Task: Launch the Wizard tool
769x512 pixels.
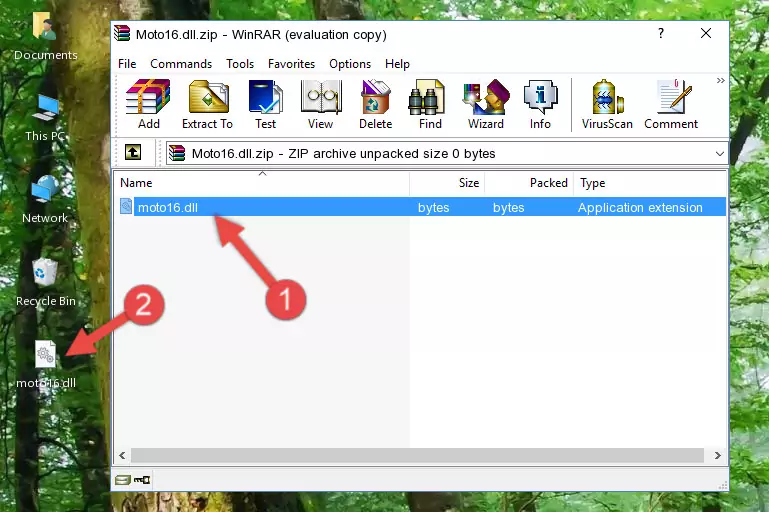Action: click(x=486, y=104)
